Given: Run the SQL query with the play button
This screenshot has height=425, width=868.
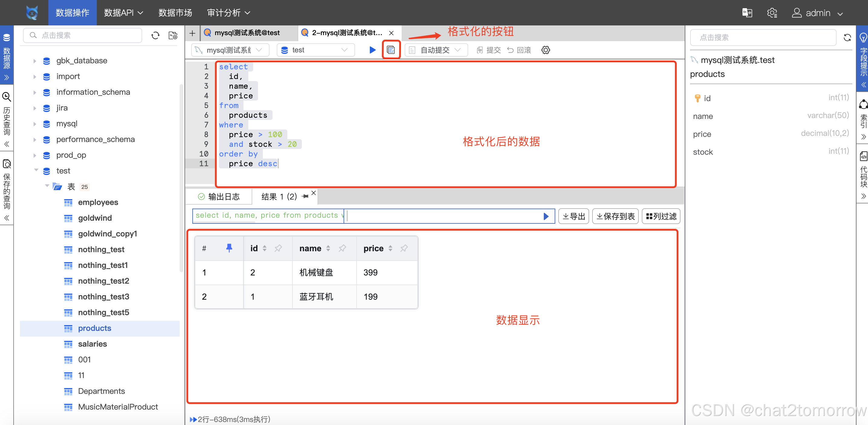Looking at the screenshot, I should coord(372,50).
